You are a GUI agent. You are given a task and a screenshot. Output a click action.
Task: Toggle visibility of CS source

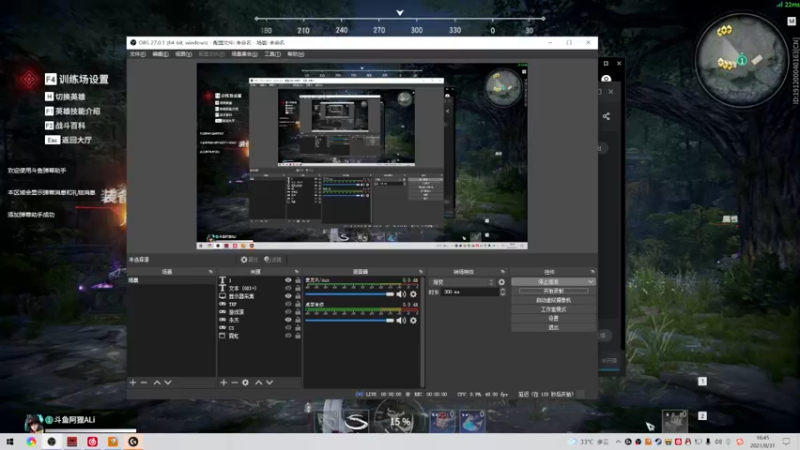pos(288,328)
